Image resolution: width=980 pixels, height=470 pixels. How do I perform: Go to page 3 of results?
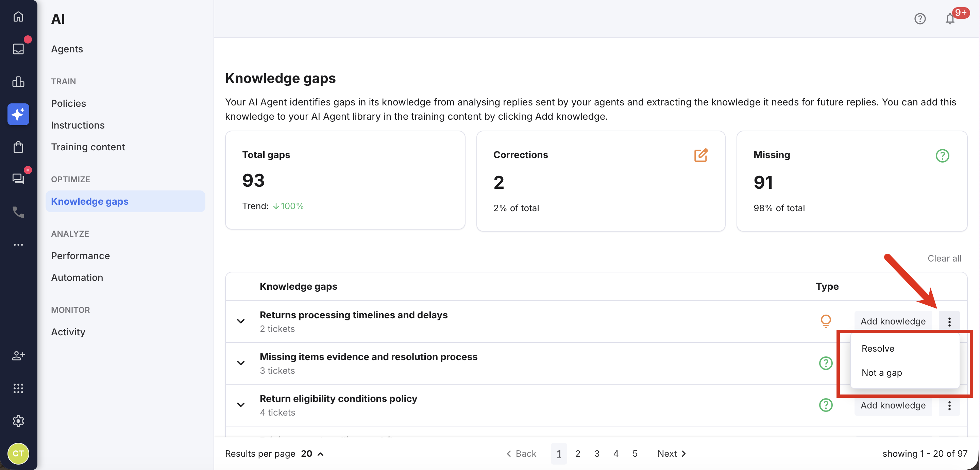(596, 453)
